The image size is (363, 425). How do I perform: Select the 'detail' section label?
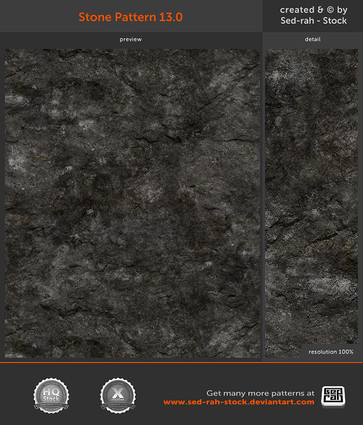[312, 39]
